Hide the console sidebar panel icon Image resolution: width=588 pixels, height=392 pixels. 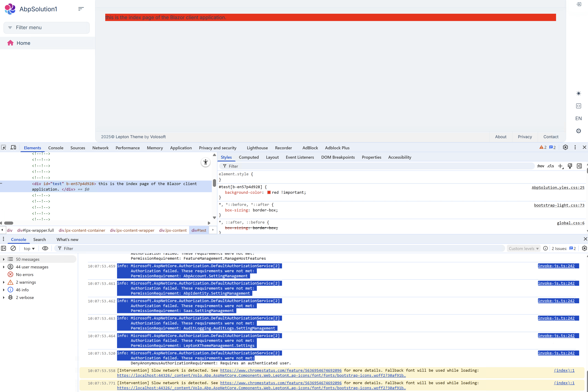click(x=4, y=248)
